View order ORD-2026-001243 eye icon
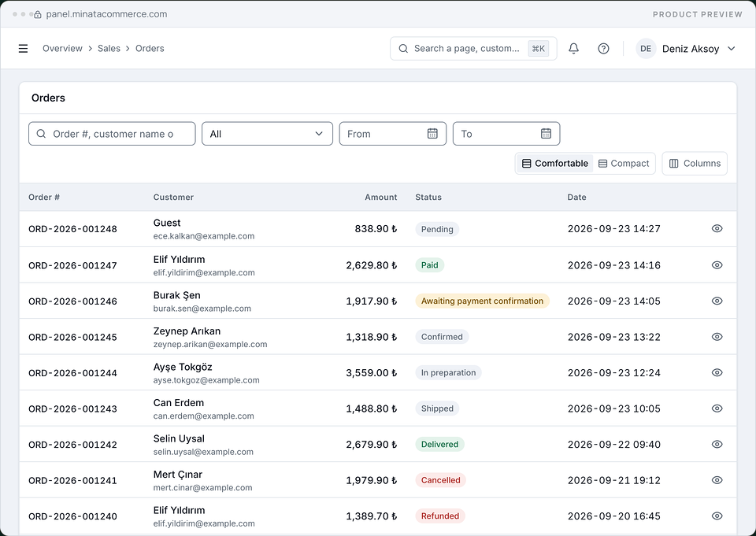 pyautogui.click(x=717, y=408)
